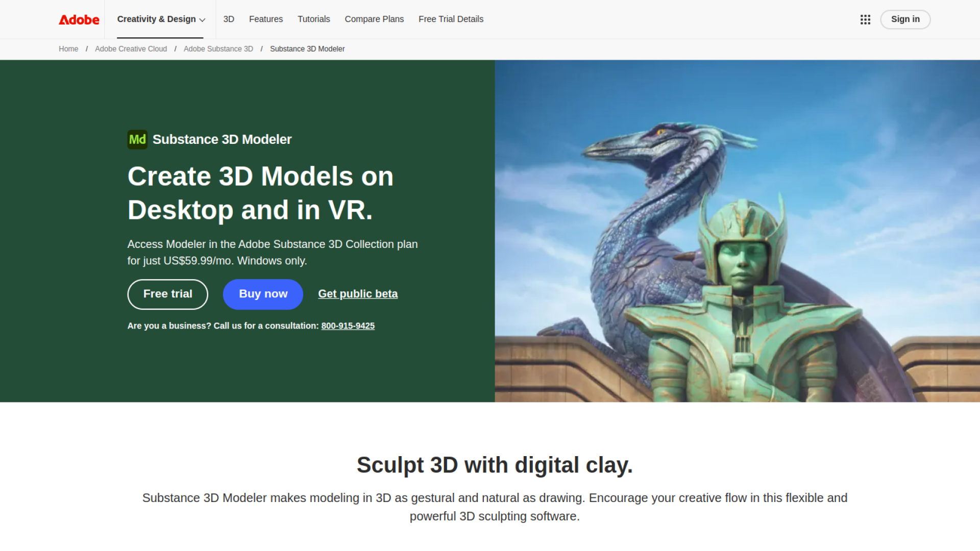Open Adobe Creative Cloud breadcrumb link
The height and width of the screenshot is (551, 980).
131,48
